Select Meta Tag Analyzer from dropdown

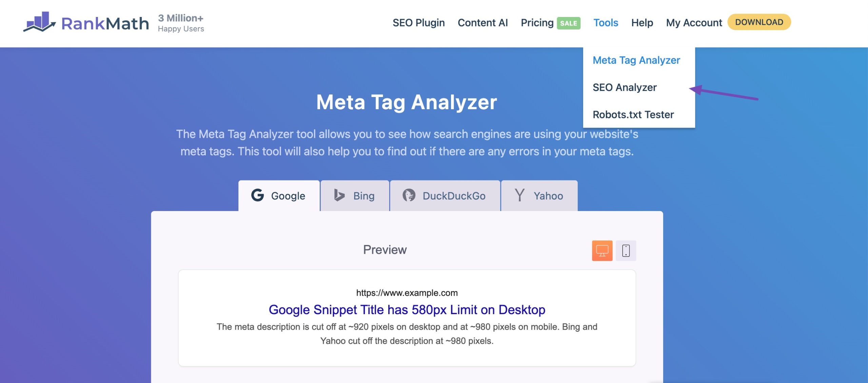click(636, 60)
